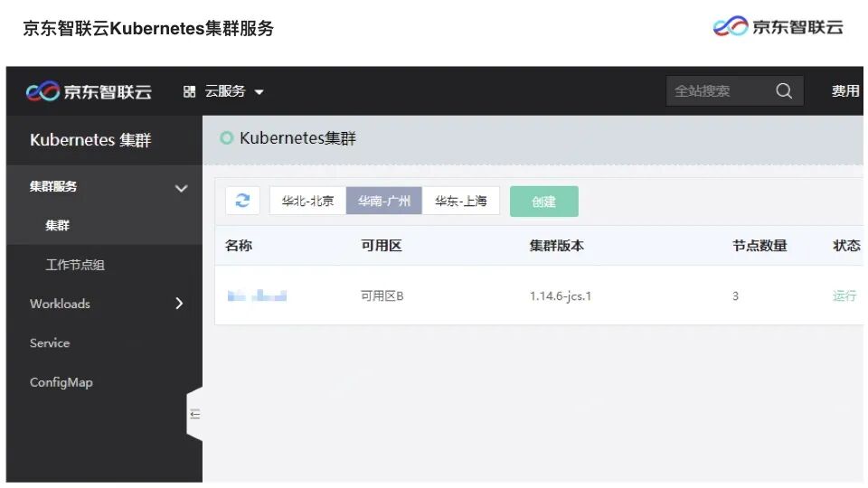
Task: Click the node count value 3
Action: (x=735, y=296)
